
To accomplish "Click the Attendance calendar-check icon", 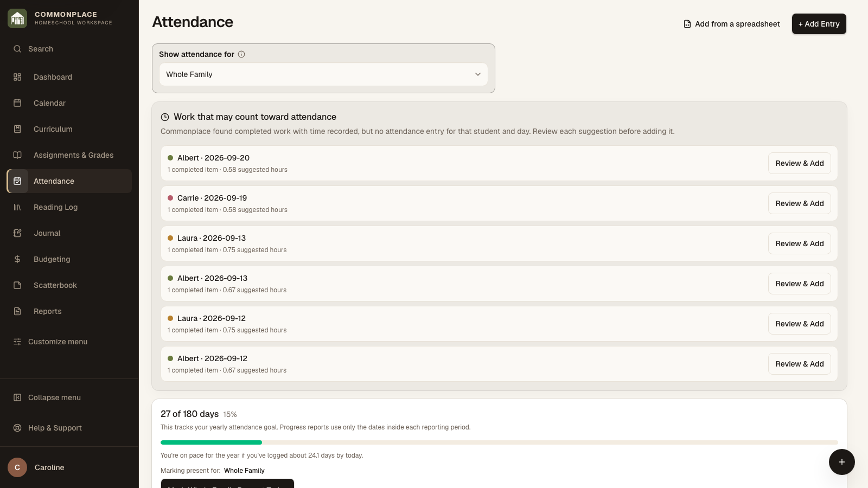I will click(x=17, y=181).
